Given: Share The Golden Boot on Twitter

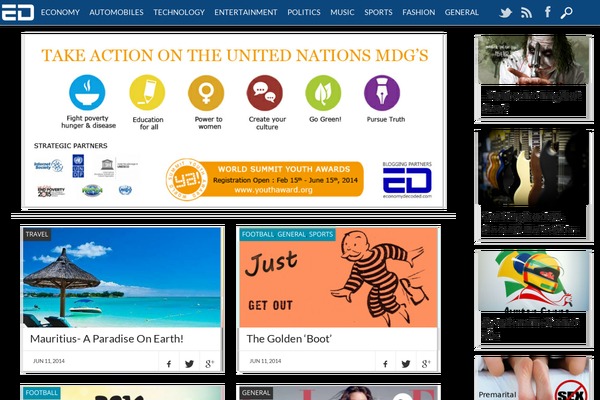Looking at the screenshot, I should click(406, 364).
